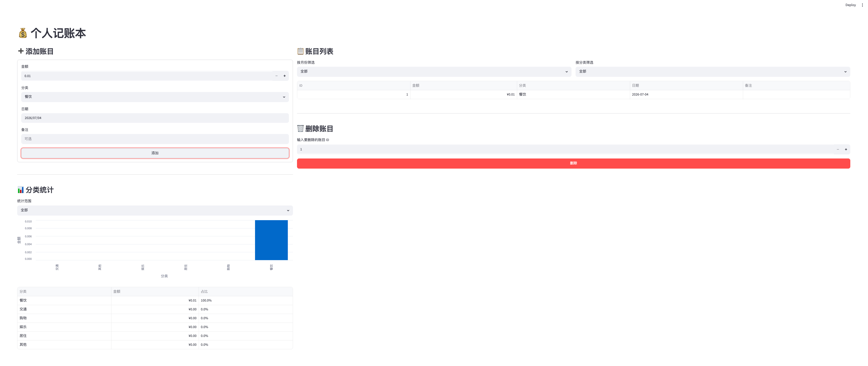Image resolution: width=868 pixels, height=366 pixels.
Task: Select the 其他 row in statistics table
Action: tap(155, 345)
